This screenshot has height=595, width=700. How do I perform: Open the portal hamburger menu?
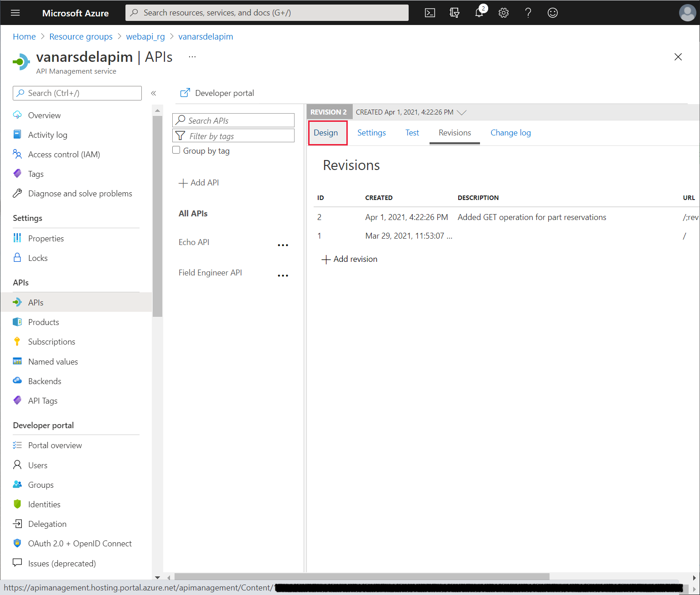tap(15, 13)
